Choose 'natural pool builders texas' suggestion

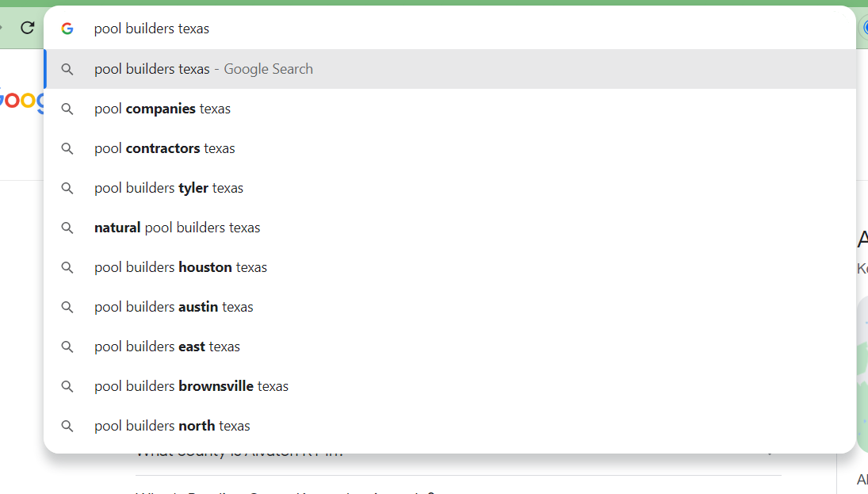tap(450, 228)
